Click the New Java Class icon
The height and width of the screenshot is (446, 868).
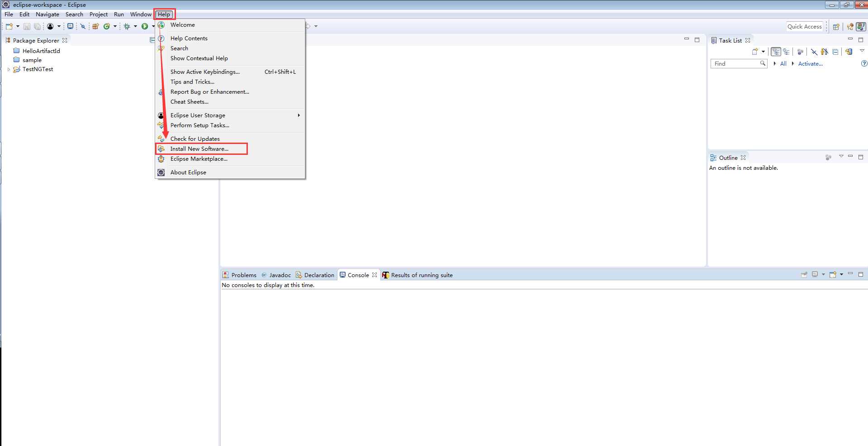[107, 26]
